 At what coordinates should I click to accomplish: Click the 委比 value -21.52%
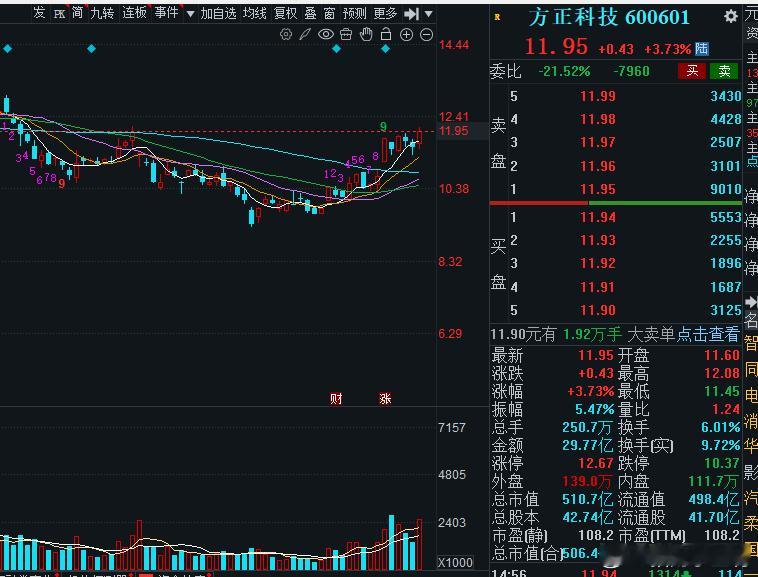[x=564, y=72]
